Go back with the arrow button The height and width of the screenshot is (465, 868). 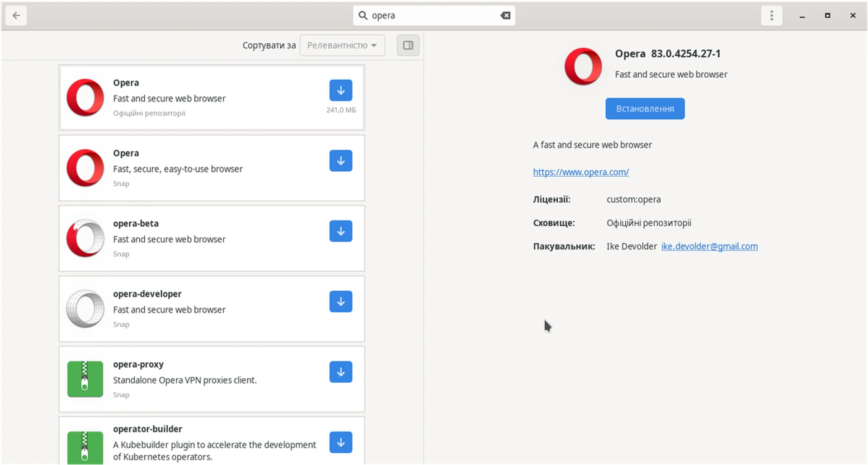coord(16,15)
